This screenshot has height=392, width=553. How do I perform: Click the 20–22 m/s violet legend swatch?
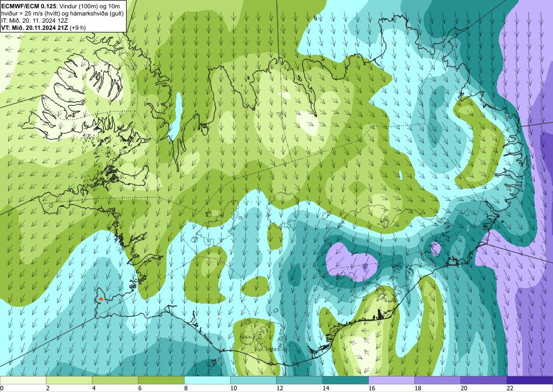click(x=483, y=380)
